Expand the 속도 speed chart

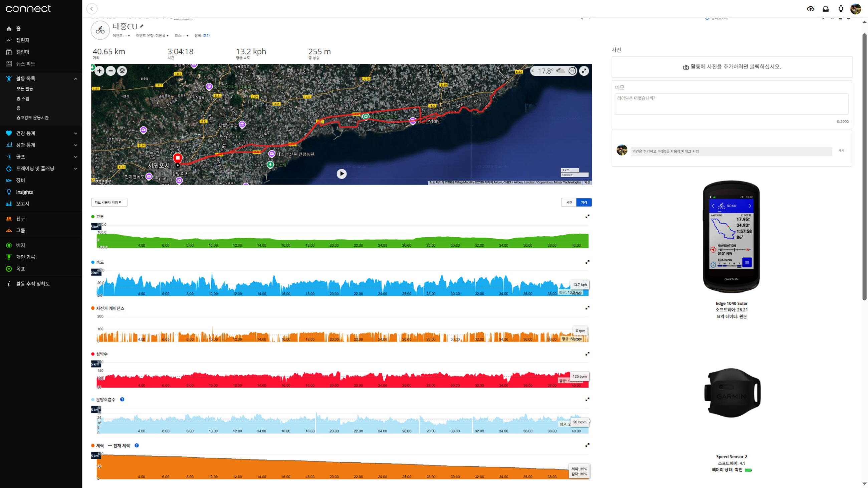click(587, 262)
